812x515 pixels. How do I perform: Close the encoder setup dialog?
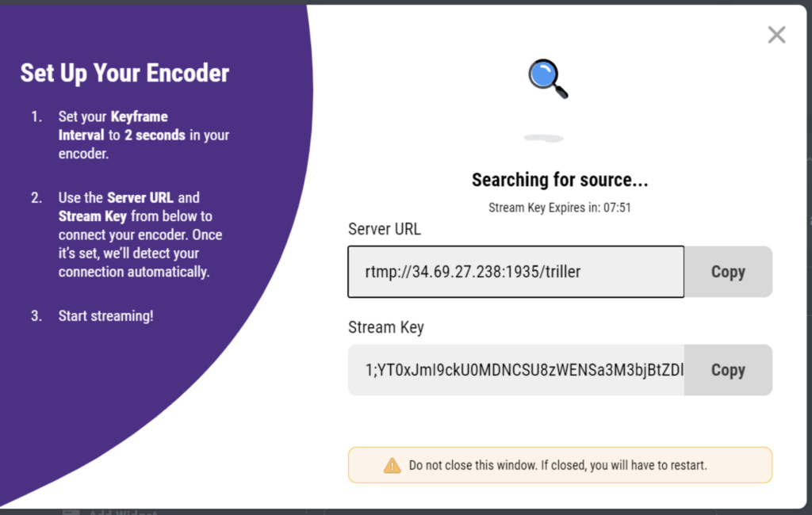click(x=776, y=35)
